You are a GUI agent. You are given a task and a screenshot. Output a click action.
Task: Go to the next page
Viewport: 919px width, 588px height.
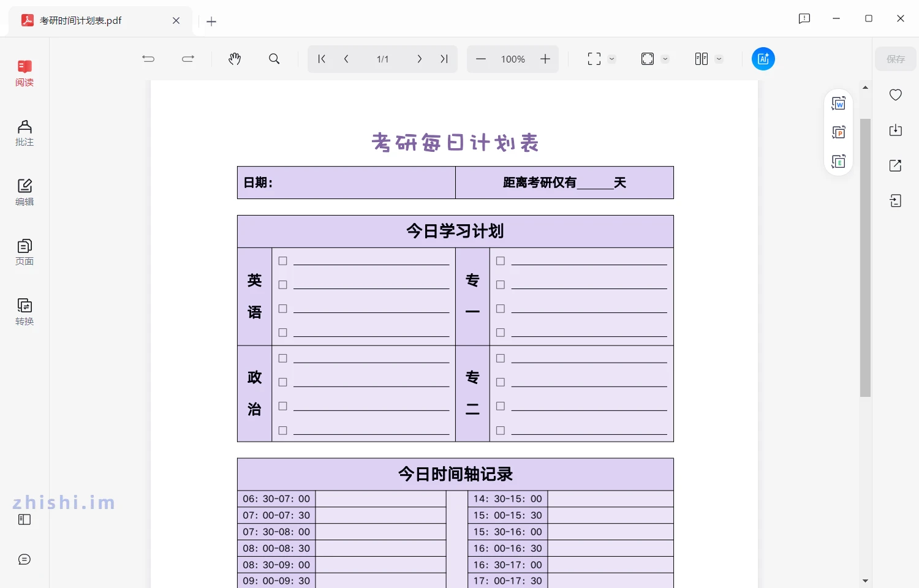[419, 59]
